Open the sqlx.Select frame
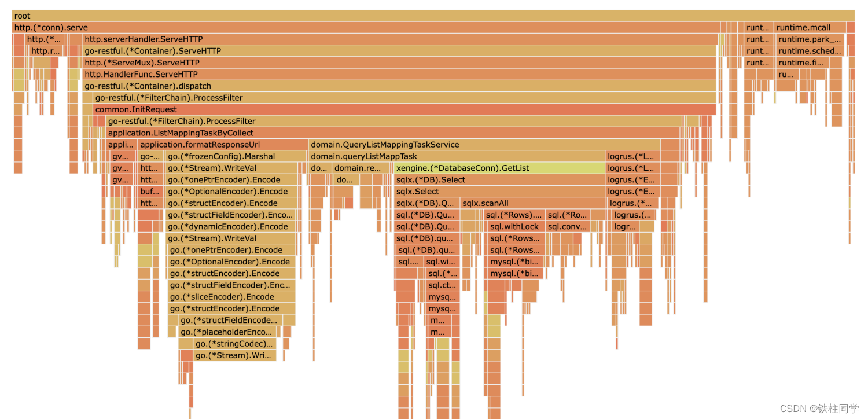868x419 pixels. click(499, 192)
